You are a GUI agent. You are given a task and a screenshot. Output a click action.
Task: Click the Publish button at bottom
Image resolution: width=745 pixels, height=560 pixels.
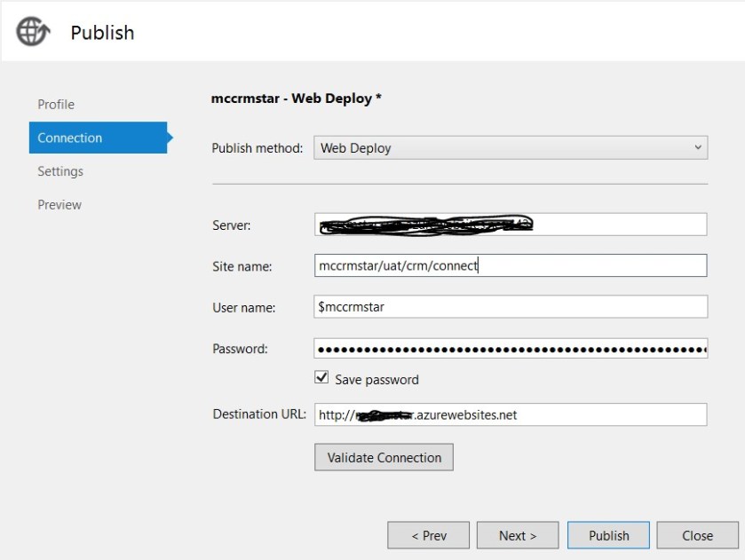click(608, 535)
